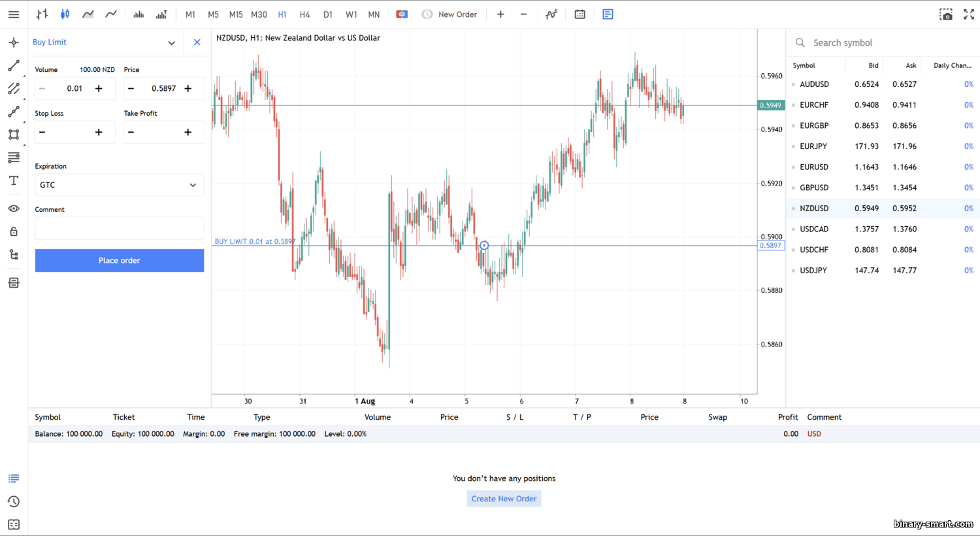The image size is (980, 536).
Task: Open the Buy Limit order type dropdown
Action: tap(171, 43)
